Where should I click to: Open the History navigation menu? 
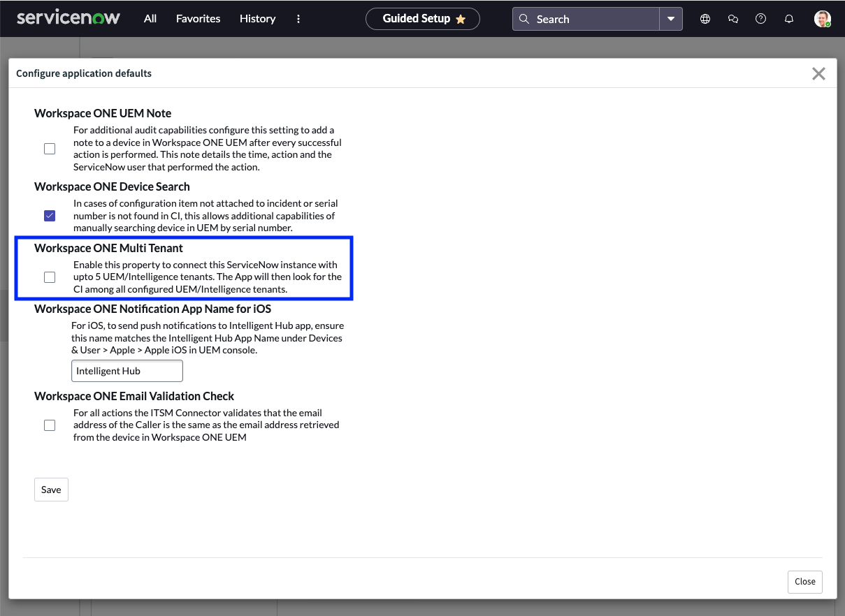[257, 19]
